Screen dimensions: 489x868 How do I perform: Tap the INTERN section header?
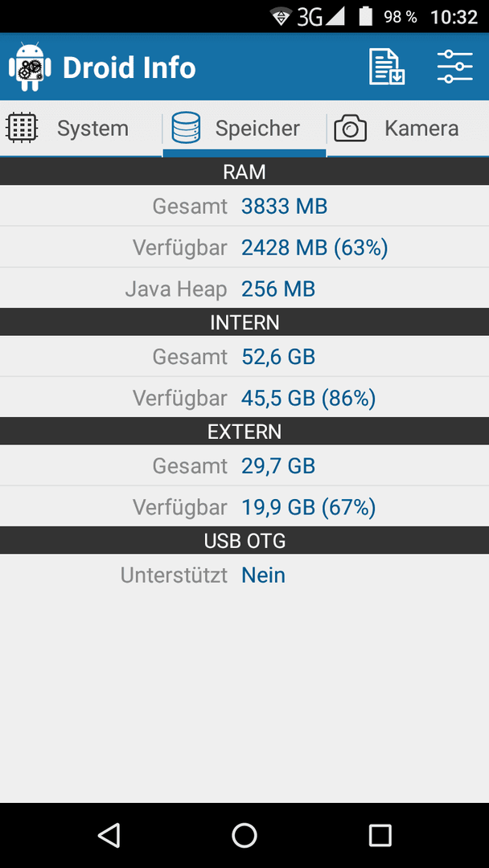(244, 322)
